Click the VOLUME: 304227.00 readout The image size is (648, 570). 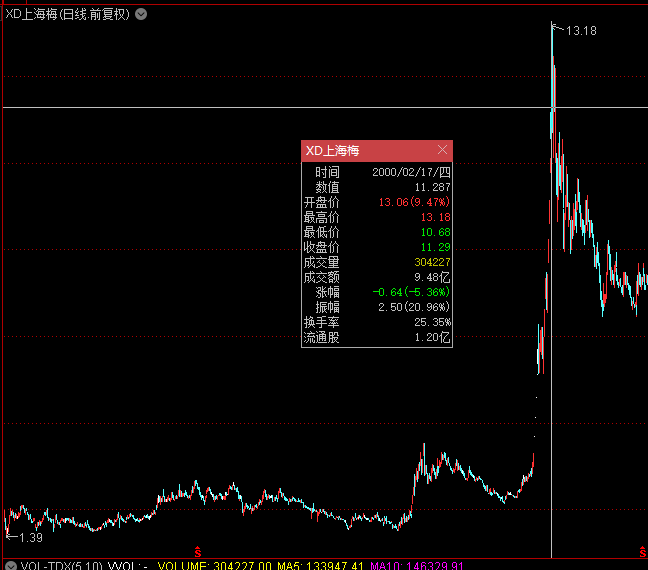[x=214, y=565]
